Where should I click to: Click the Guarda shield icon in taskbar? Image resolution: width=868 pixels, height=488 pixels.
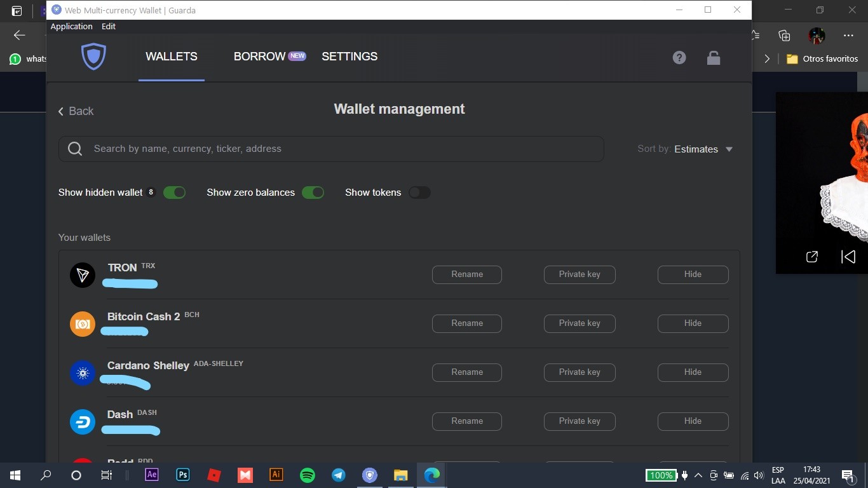370,475
